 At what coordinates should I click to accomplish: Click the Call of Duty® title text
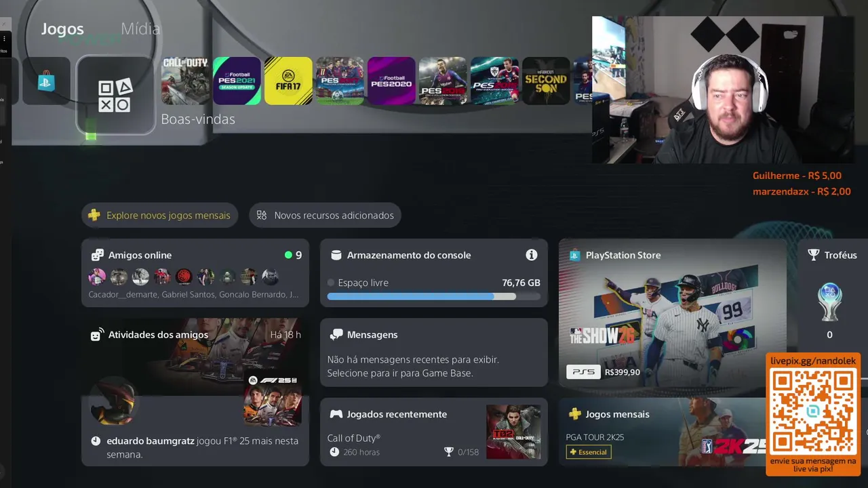tap(354, 438)
